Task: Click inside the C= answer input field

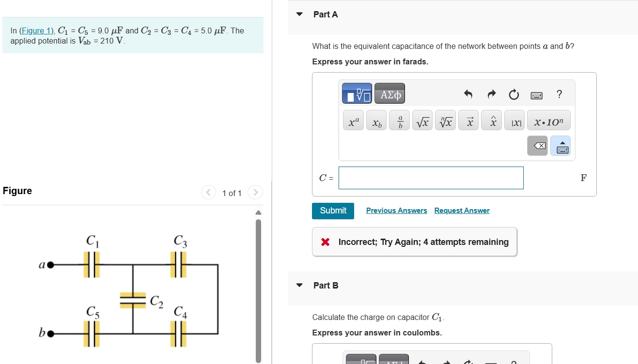Action: tap(431, 178)
